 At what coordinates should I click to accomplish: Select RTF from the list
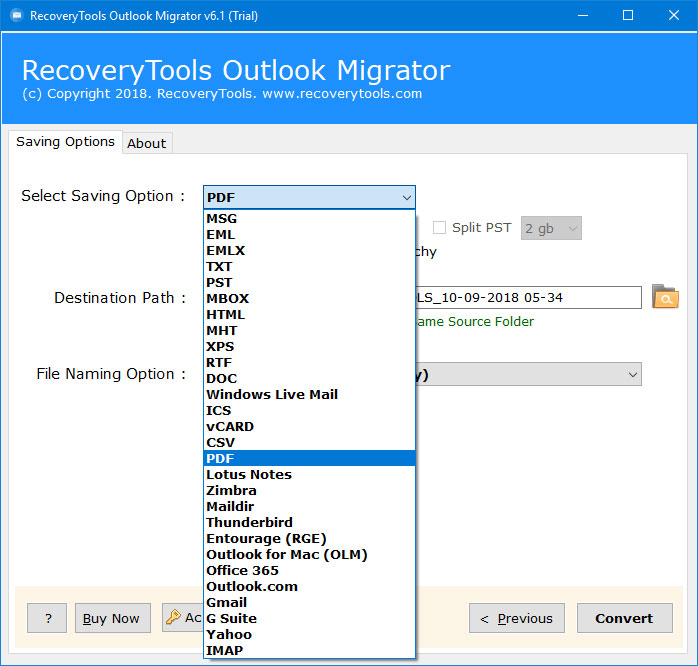pos(309,363)
